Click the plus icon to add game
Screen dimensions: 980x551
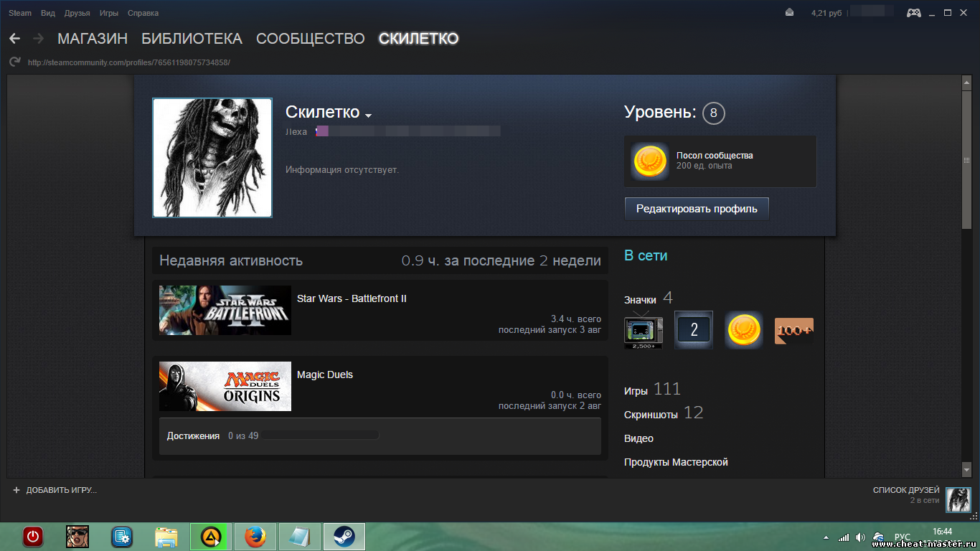(17, 490)
